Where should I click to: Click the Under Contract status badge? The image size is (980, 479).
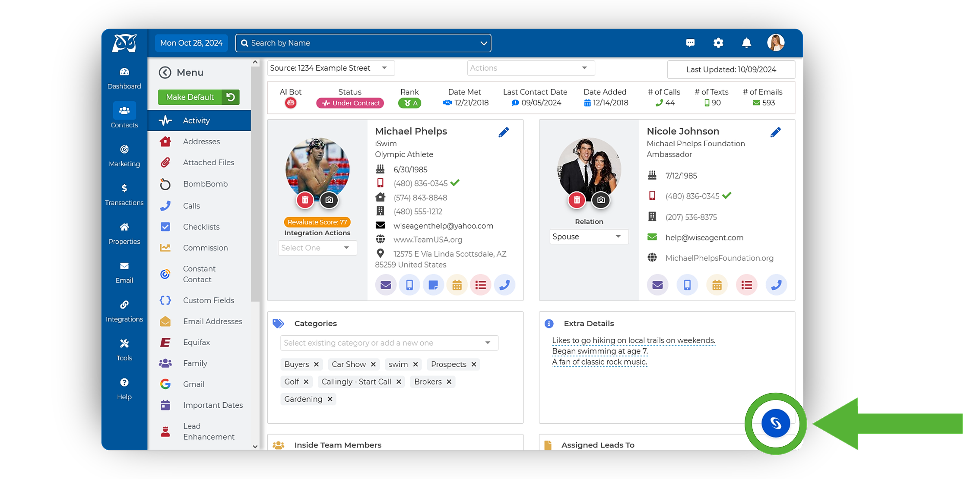click(350, 103)
